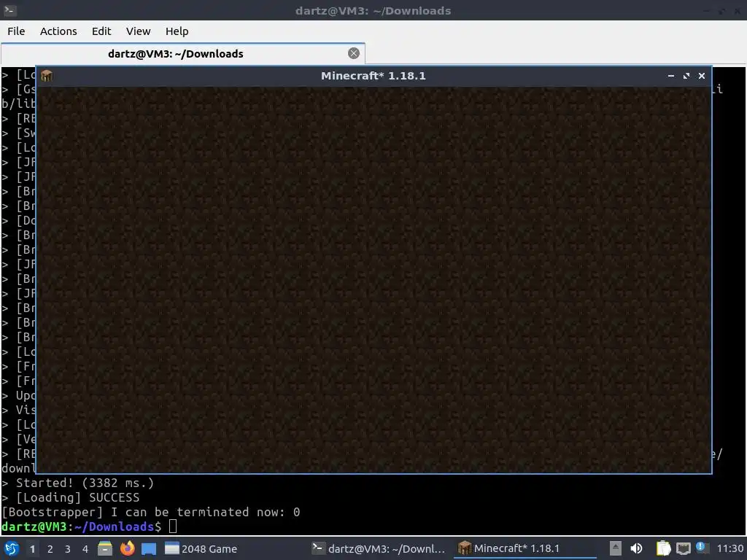Open the File menu in terminal
This screenshot has height=560, width=747.
point(16,31)
